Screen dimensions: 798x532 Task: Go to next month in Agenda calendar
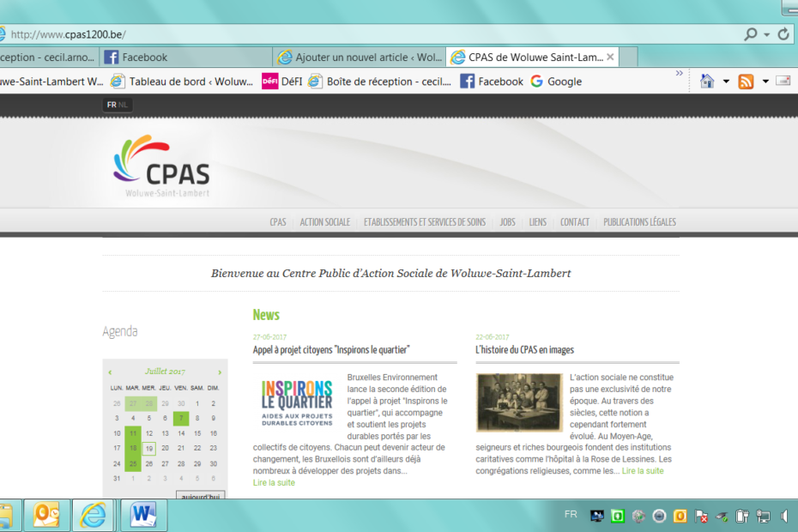pyautogui.click(x=220, y=372)
